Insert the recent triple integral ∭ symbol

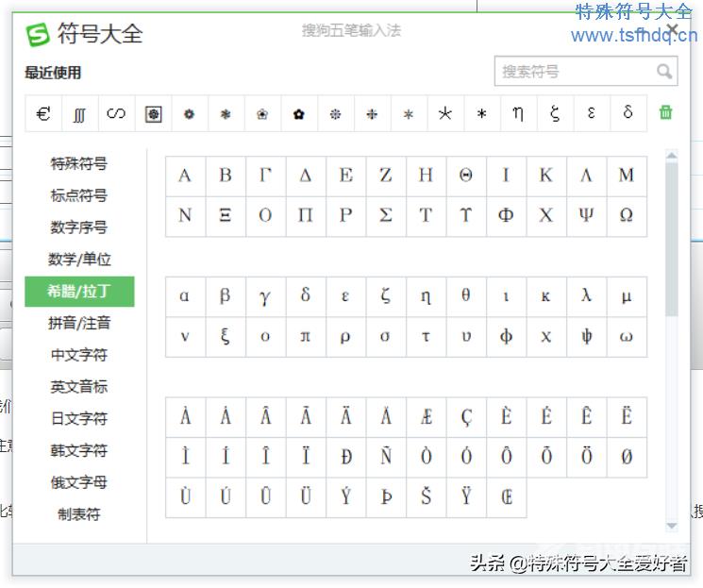pos(80,113)
